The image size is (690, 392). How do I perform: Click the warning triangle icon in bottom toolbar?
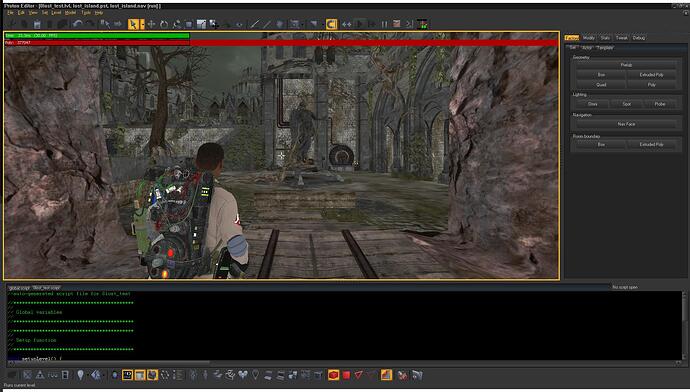click(40, 375)
